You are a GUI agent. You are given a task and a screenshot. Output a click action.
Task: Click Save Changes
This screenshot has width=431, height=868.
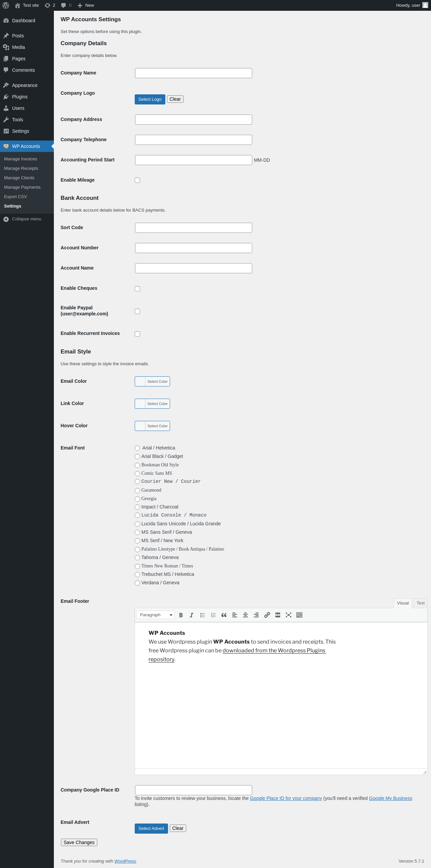pos(79,842)
